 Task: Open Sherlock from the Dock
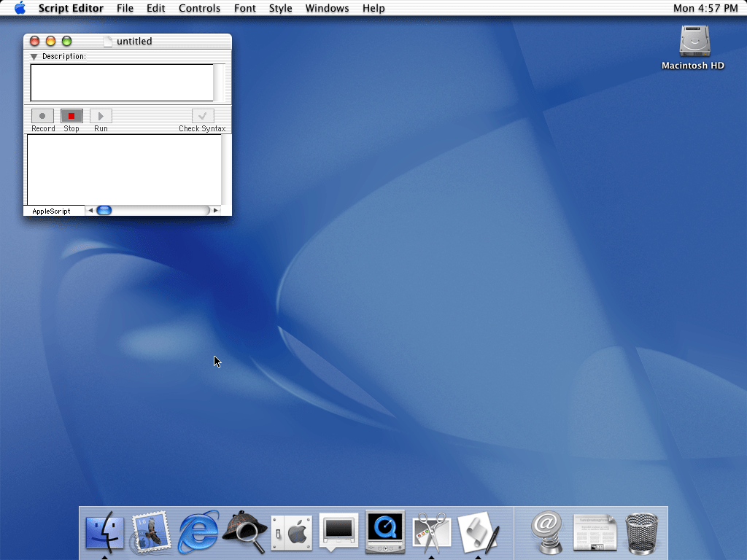244,532
